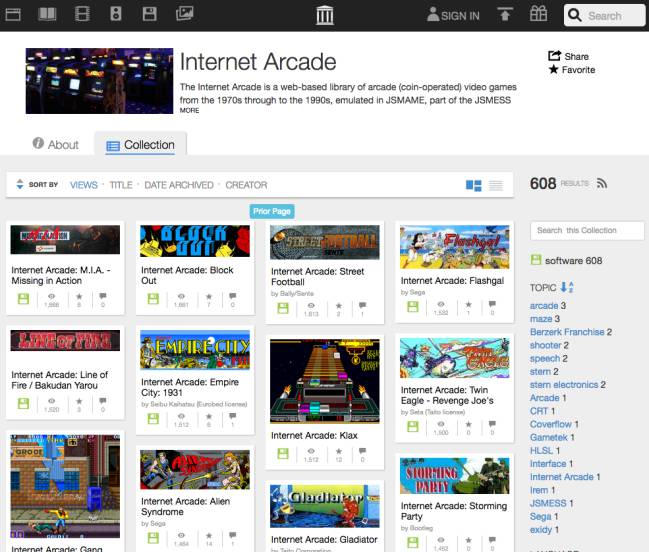649x552 pixels.
Task: Toggle sort direction arrows
Action: click(19, 184)
